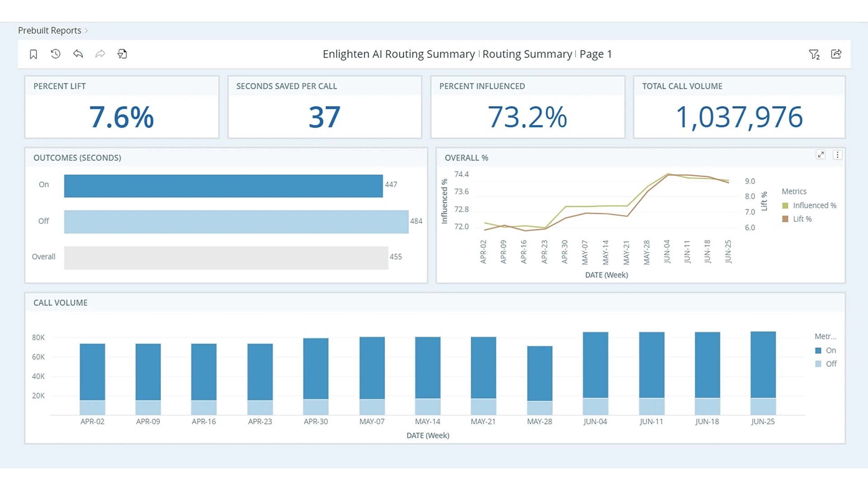Click the Total Call Volume KPI card
Image resolution: width=868 pixels, height=488 pixels.
(x=739, y=107)
